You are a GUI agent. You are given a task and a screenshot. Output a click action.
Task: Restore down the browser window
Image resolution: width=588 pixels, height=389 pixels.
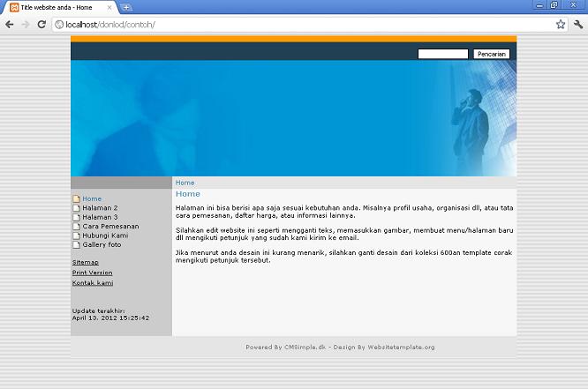pyautogui.click(x=554, y=5)
